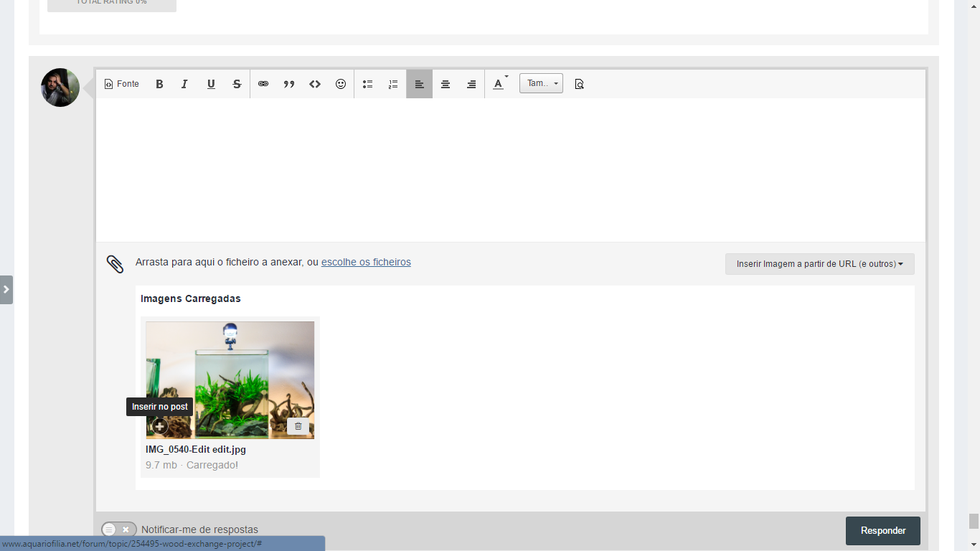The width and height of the screenshot is (980, 551).
Task: Click the escolhe os ficheiros link
Action: pyautogui.click(x=366, y=263)
